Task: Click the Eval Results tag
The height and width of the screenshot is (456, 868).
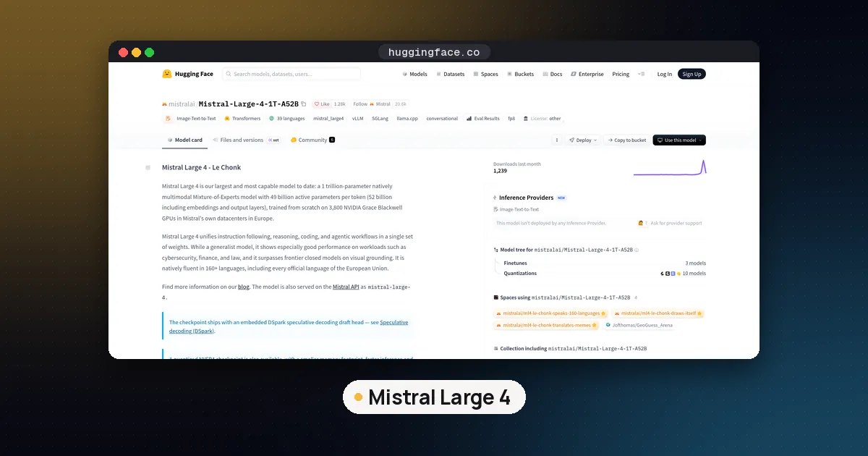Action: pyautogui.click(x=483, y=118)
